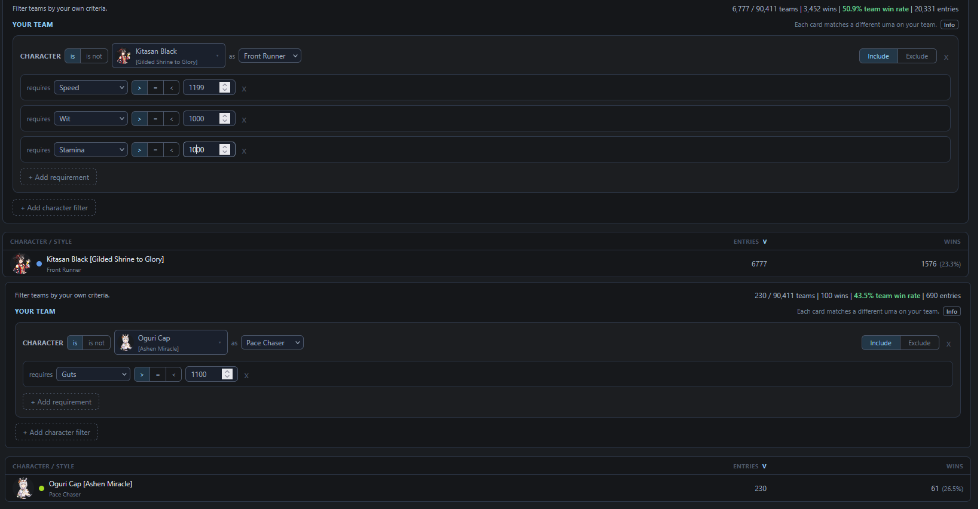Choose equals operator for Speed requirement
Image resolution: width=980 pixels, height=509 pixels.
pyautogui.click(x=155, y=88)
